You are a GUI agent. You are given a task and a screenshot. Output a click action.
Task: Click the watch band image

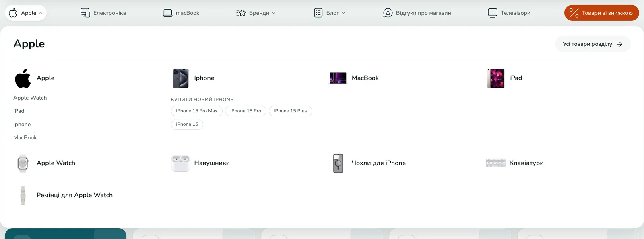pos(23,196)
